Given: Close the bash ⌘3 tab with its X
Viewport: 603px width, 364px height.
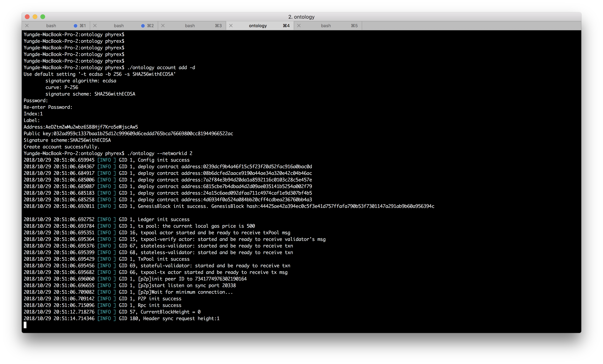Looking at the screenshot, I should pos(163,26).
